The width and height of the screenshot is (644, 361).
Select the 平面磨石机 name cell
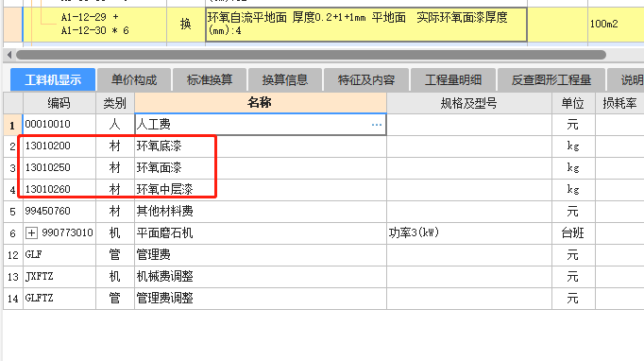pyautogui.click(x=261, y=233)
